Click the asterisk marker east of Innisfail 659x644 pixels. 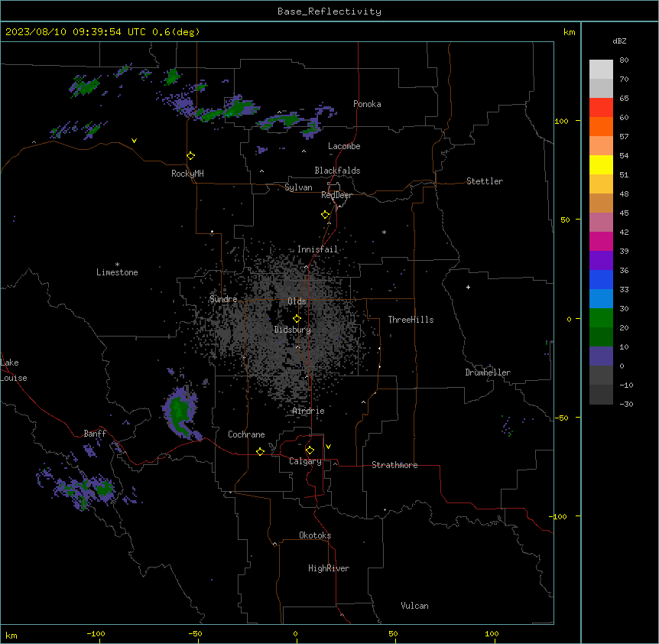tap(384, 233)
